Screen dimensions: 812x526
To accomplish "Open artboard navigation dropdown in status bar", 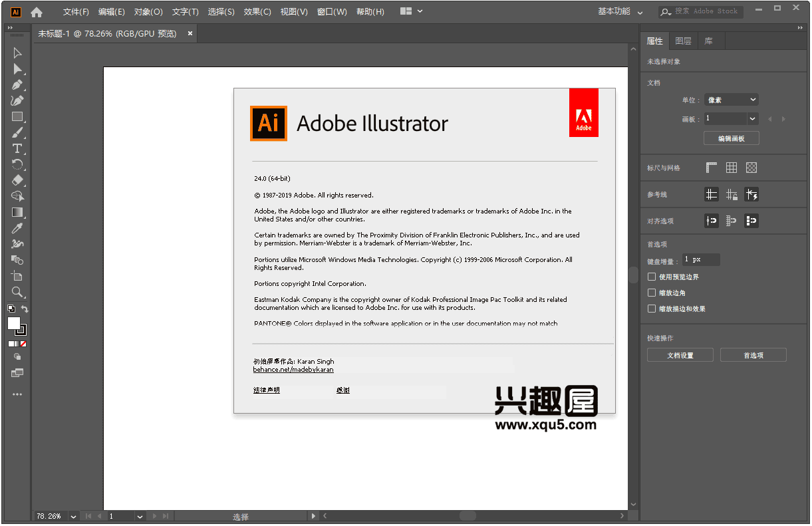I will (x=140, y=516).
